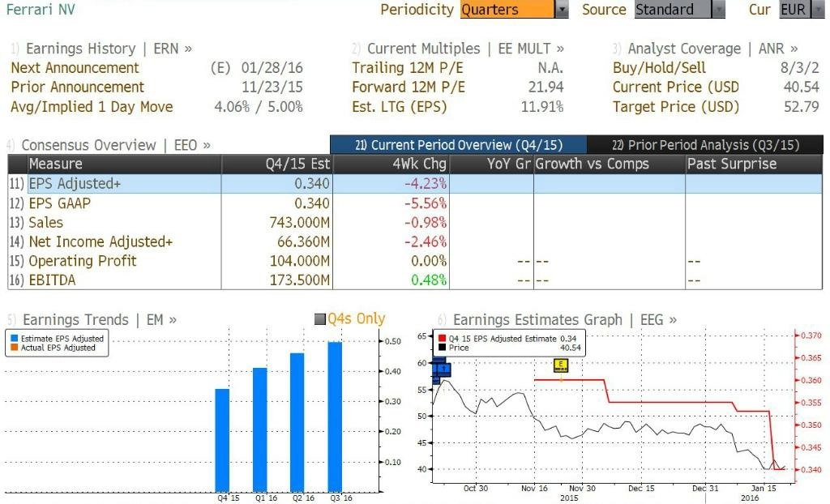Click the Current Price value 40.54
The height and width of the screenshot is (504, 830).
click(802, 87)
